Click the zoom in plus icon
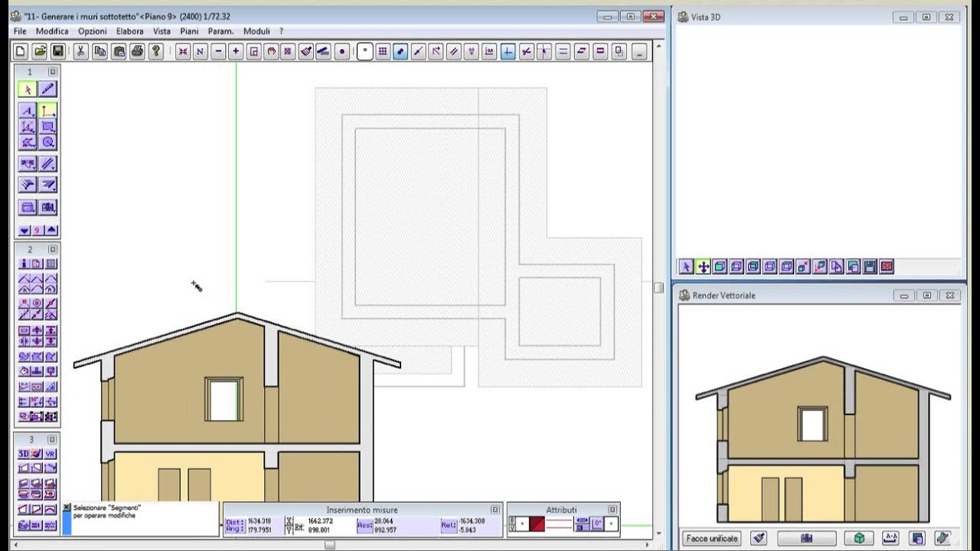 [236, 51]
